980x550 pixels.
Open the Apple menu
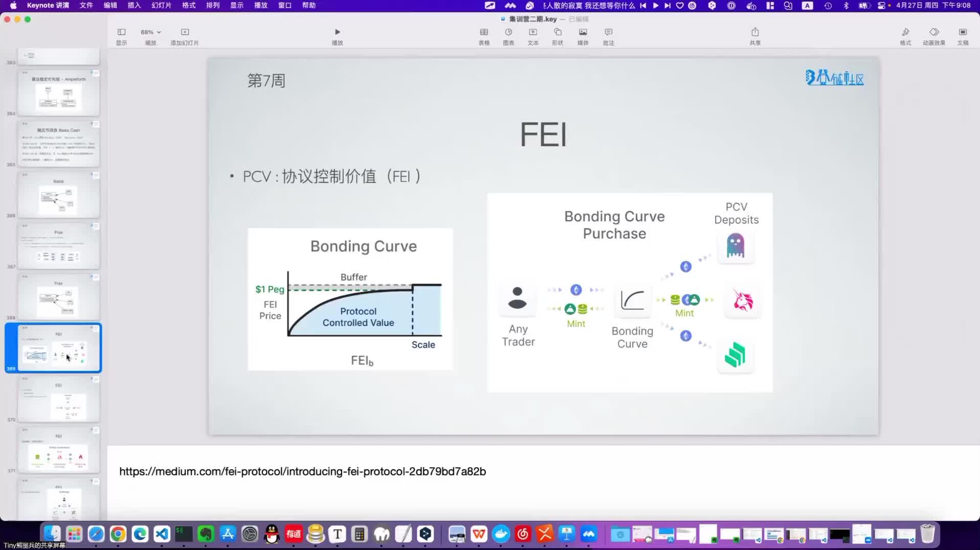click(x=13, y=5)
